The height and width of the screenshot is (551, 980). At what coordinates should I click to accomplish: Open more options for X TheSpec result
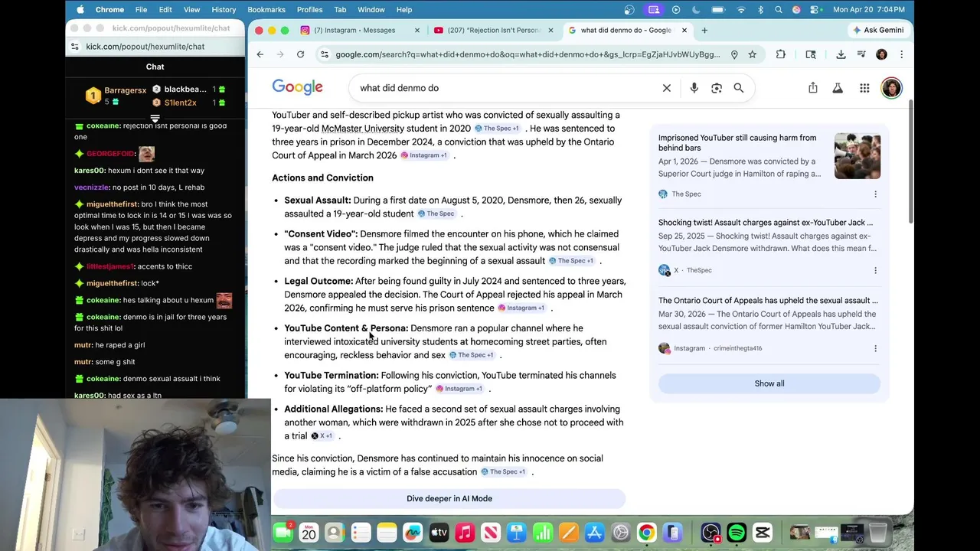tap(875, 270)
